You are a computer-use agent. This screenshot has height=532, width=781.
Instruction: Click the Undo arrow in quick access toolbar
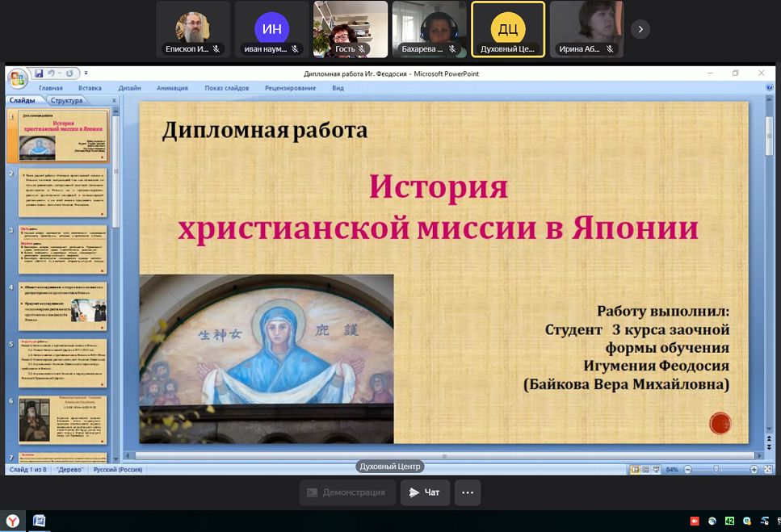click(x=51, y=73)
